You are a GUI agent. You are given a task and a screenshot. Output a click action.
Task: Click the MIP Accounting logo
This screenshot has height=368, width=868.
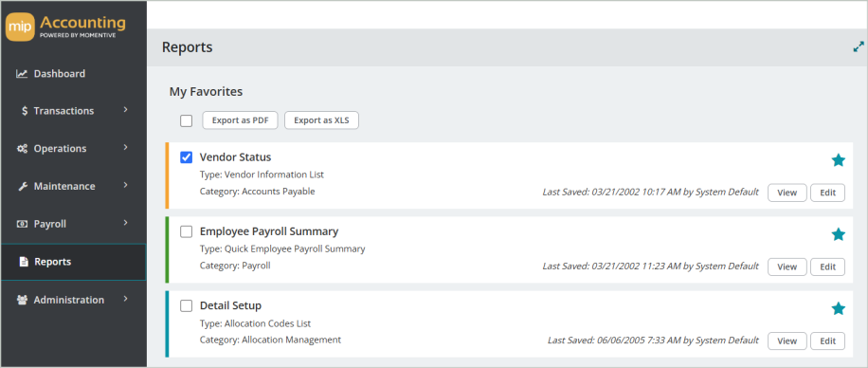coord(65,28)
